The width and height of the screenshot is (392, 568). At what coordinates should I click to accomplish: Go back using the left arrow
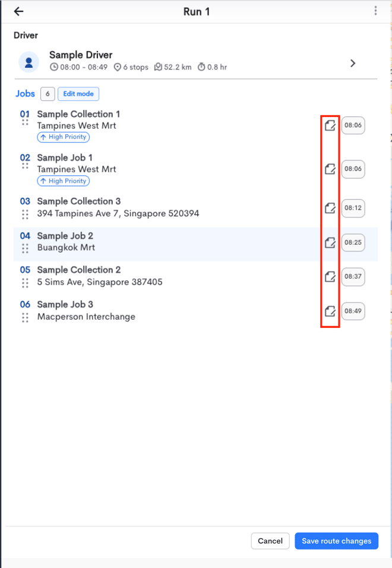pyautogui.click(x=18, y=12)
